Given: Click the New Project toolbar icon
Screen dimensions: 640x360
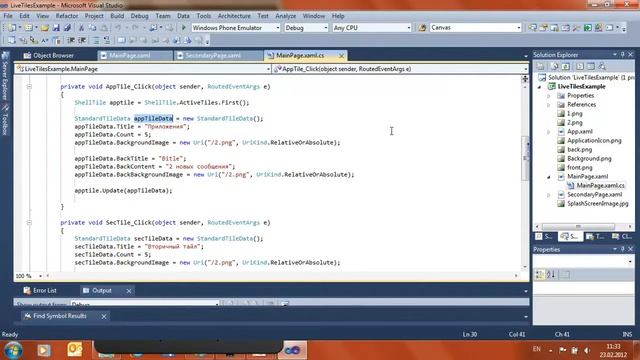Looking at the screenshot, I should [11, 28].
